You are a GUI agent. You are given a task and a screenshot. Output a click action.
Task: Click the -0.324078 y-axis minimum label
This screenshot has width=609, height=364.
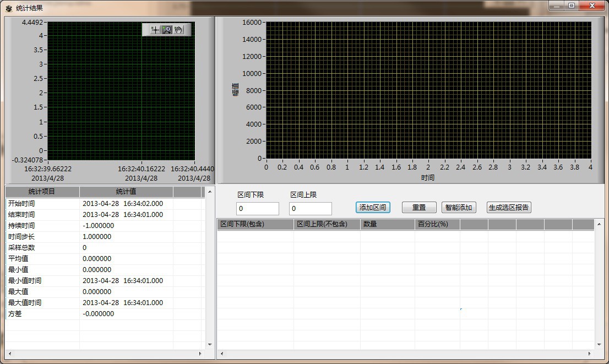[27, 160]
